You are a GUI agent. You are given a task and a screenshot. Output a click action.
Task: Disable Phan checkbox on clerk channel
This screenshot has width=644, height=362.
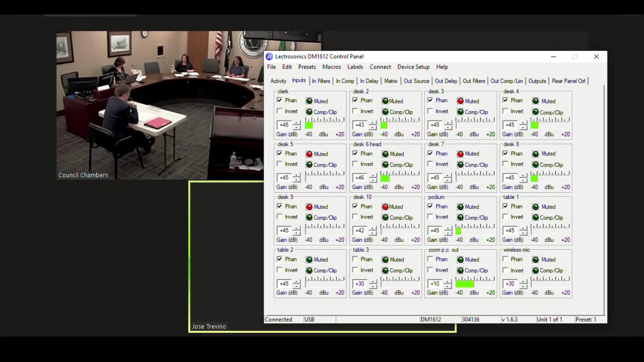pos(279,100)
